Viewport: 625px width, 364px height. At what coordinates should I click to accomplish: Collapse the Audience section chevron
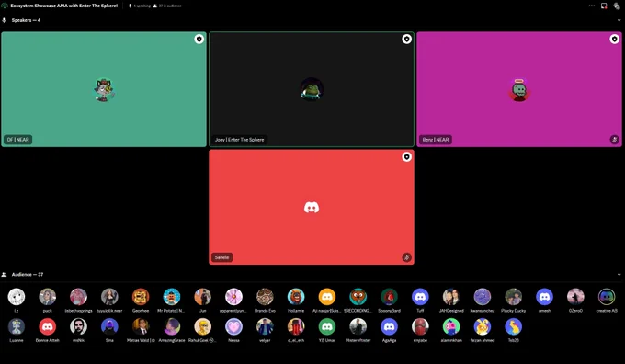[619, 275]
